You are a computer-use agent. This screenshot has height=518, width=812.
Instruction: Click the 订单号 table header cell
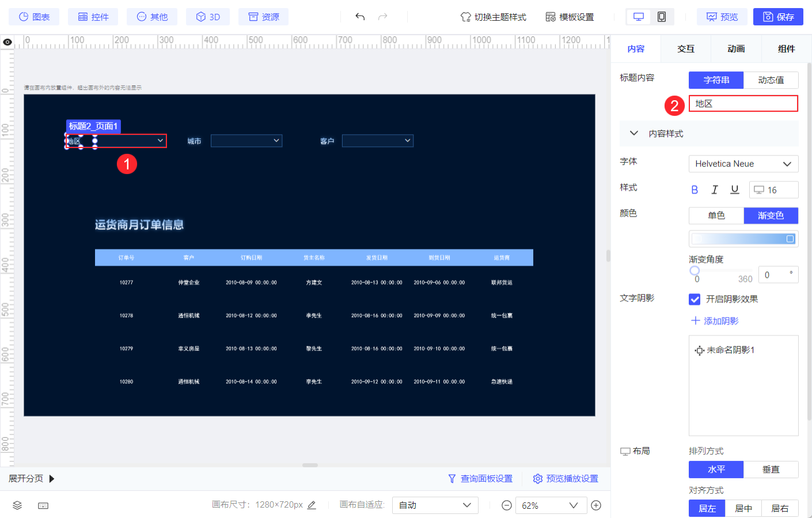click(x=126, y=258)
